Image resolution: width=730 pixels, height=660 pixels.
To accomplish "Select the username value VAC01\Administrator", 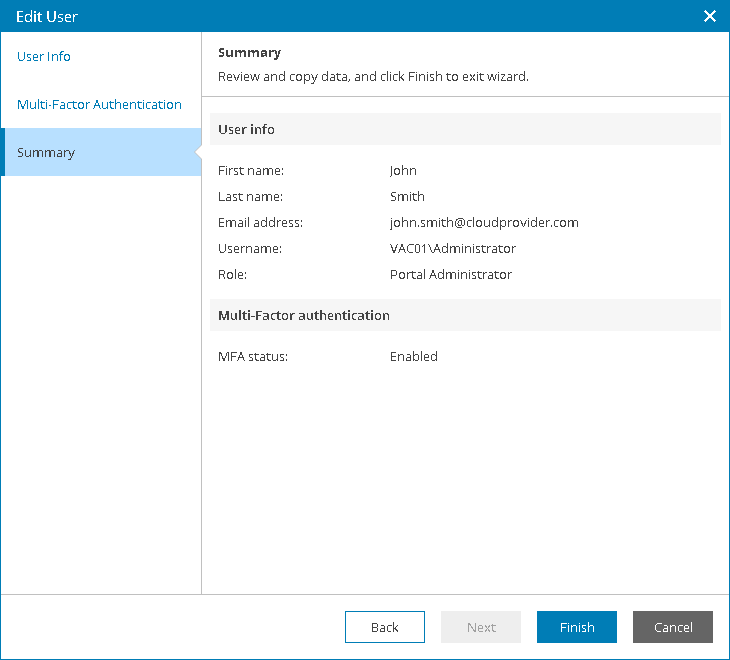I will (452, 249).
